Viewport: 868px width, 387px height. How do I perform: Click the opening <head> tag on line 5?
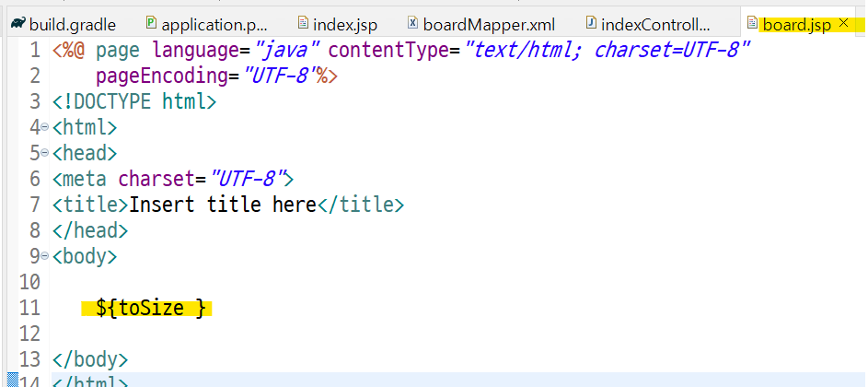[x=85, y=154]
